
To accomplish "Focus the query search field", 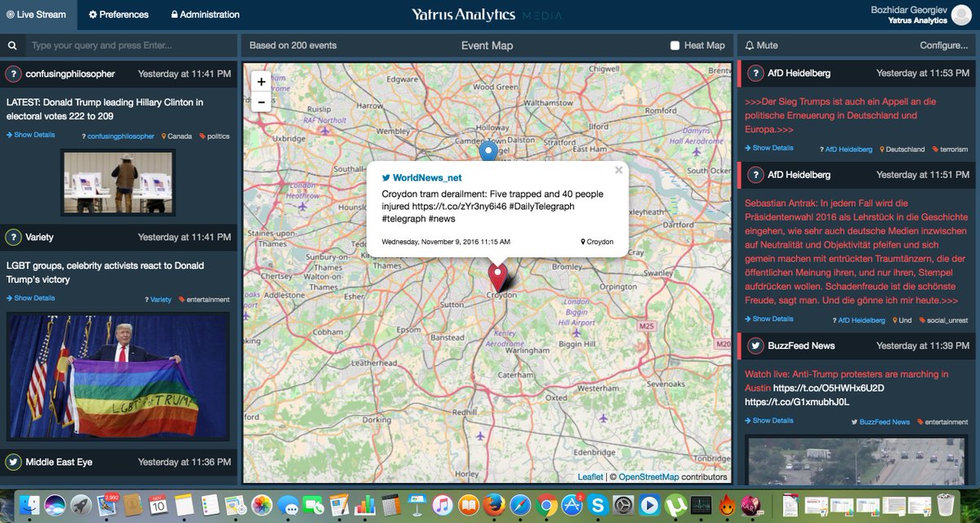I will (131, 46).
